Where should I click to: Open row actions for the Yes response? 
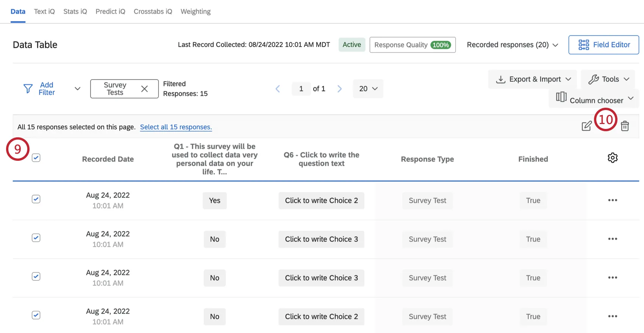pyautogui.click(x=612, y=200)
